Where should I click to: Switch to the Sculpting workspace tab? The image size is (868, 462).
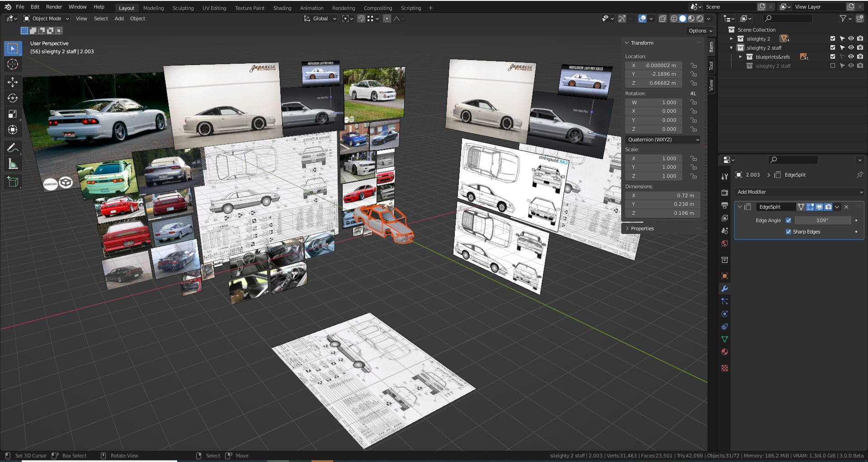[x=183, y=8]
